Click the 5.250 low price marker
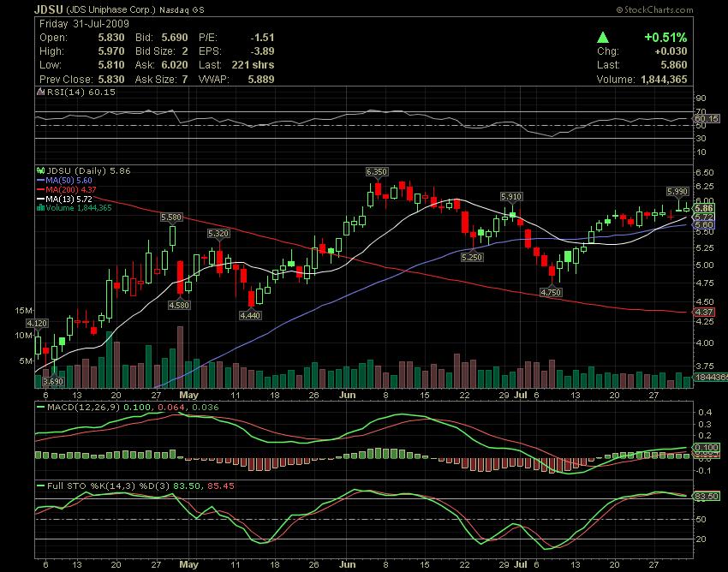This screenshot has width=728, height=572. point(472,257)
